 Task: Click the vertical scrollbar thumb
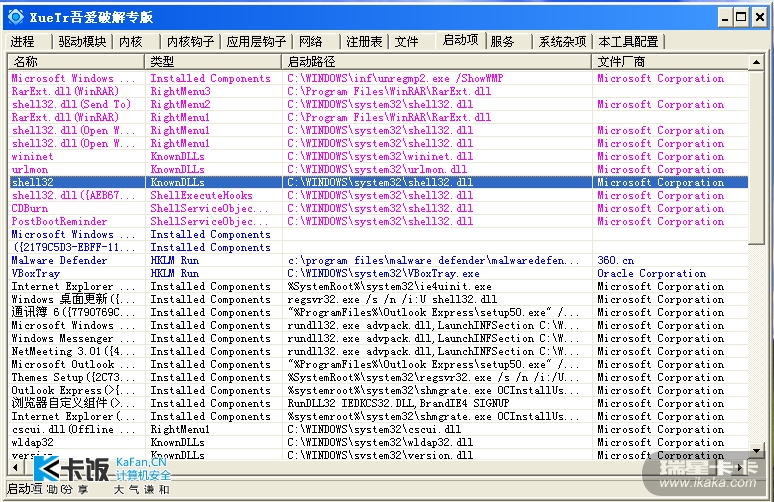coord(756,156)
